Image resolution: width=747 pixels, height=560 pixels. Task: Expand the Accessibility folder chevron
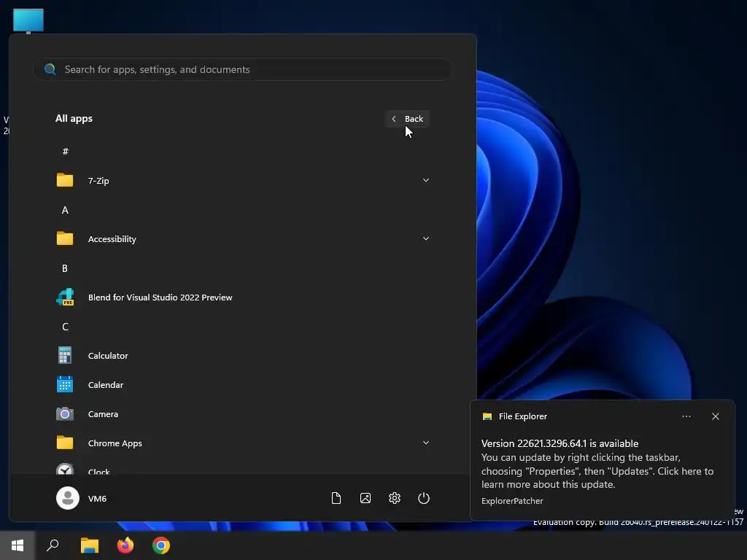(x=426, y=238)
